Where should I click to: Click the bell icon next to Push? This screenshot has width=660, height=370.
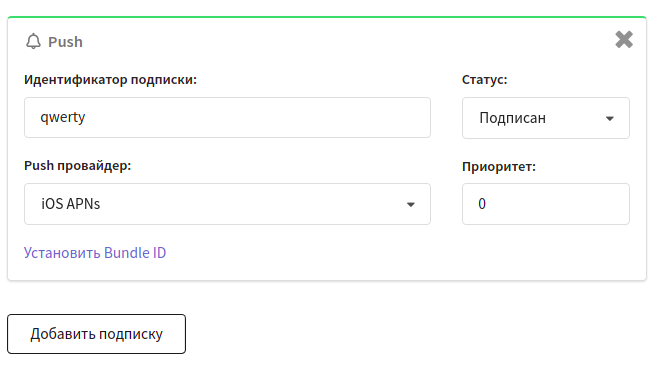(33, 42)
